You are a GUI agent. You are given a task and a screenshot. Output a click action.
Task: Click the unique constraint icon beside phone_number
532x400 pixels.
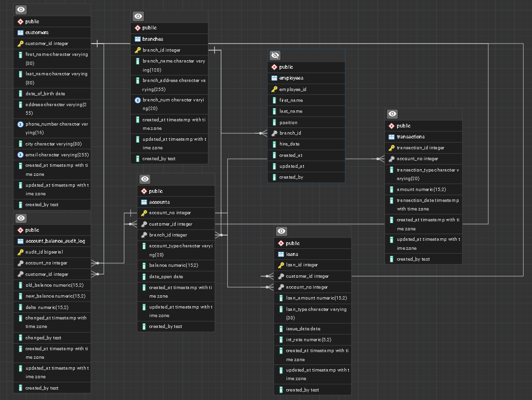tap(20, 124)
